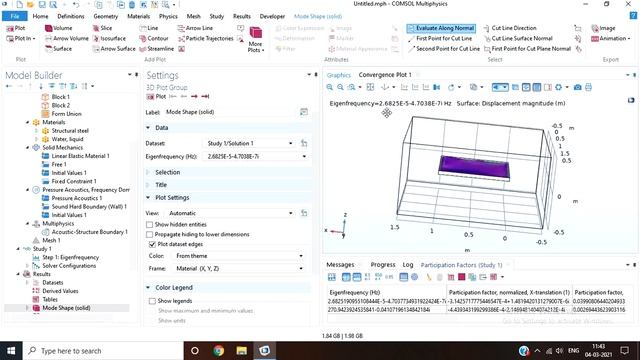This screenshot has height=360, width=640.
Task: Click the Plot ribbon button
Action: (16, 28)
